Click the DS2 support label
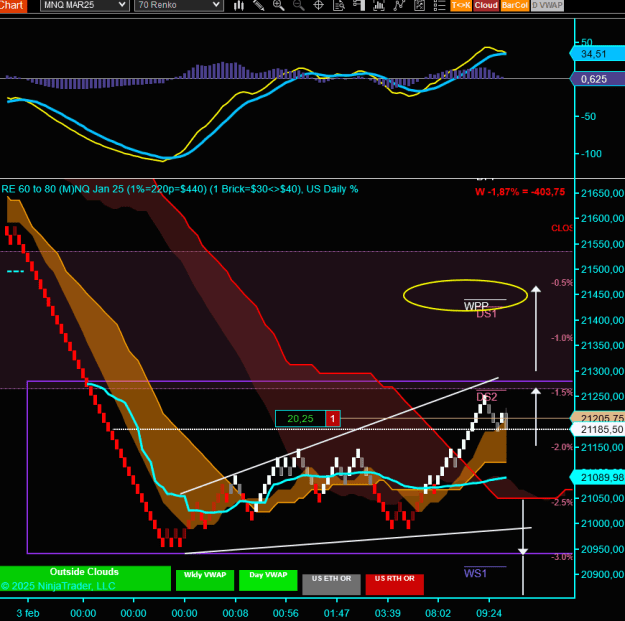Viewport: 625px width, 621px height. point(487,397)
